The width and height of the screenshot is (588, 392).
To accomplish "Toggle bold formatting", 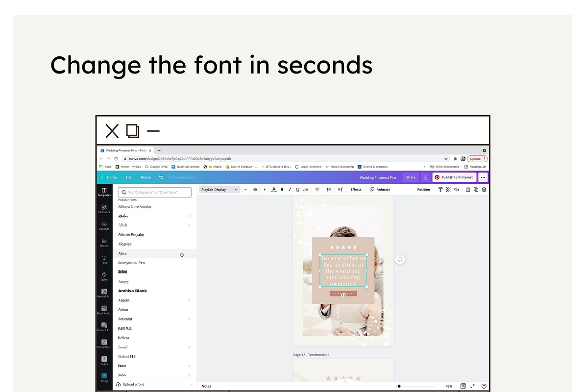I will pos(282,190).
